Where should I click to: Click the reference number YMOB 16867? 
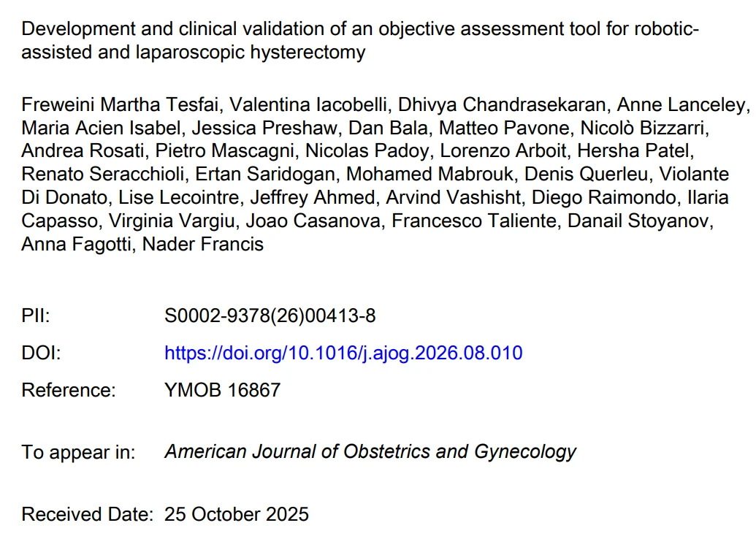tap(222, 390)
